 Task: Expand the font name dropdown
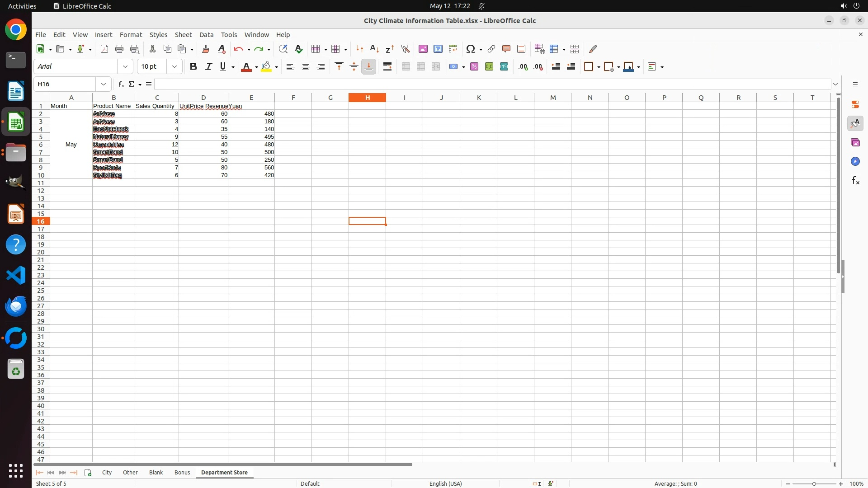(125, 67)
